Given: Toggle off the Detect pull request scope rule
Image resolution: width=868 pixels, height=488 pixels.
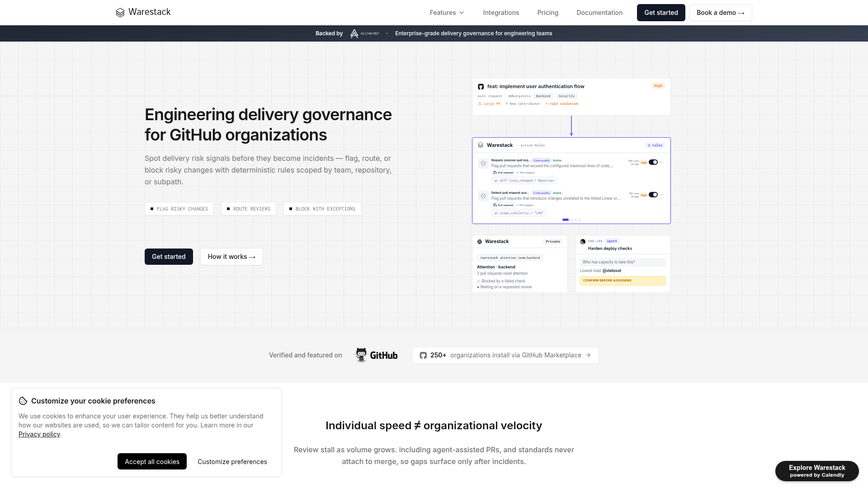Looking at the screenshot, I should 653,195.
